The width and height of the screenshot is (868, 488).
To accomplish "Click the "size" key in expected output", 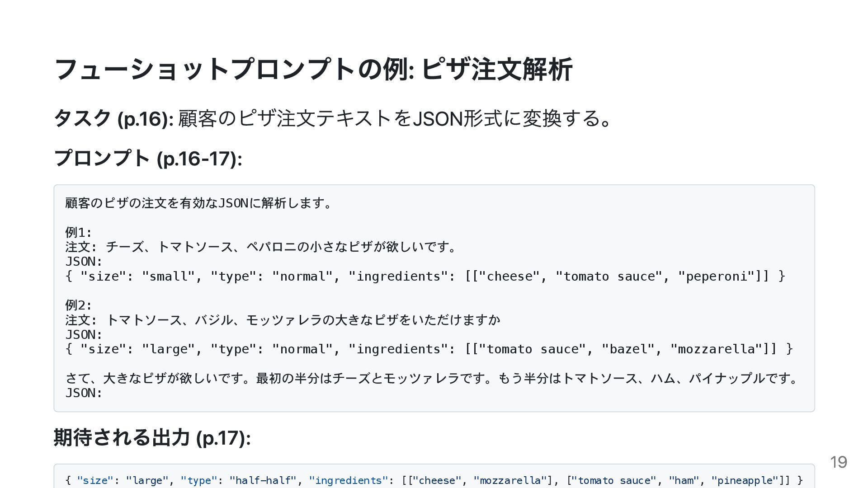I will click(94, 480).
